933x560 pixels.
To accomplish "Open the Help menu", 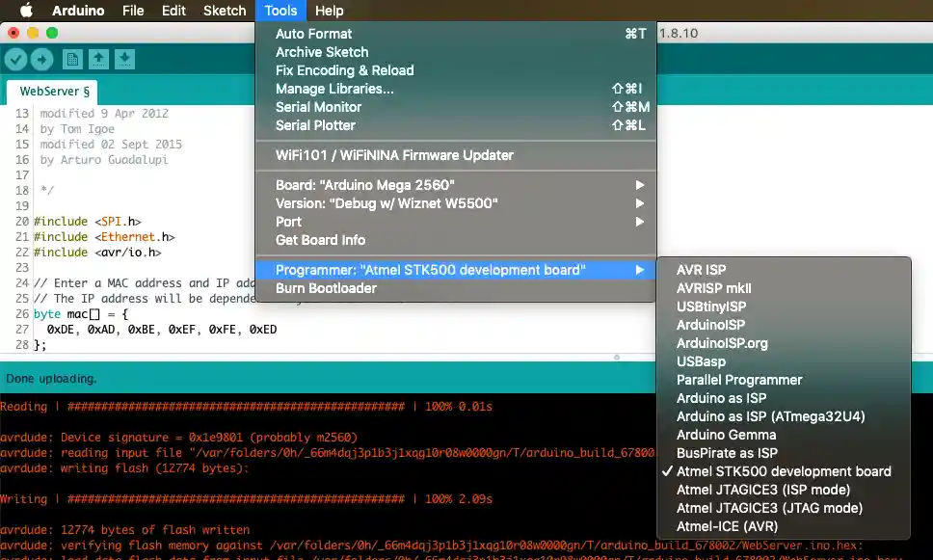I will click(331, 11).
